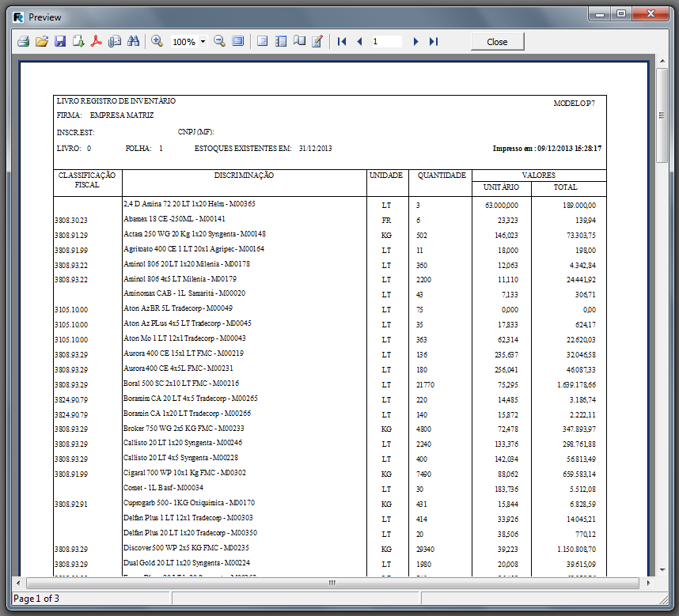The image size is (679, 616).
Task: Click the 'Cuprogarb 500' product name
Action: point(189,503)
